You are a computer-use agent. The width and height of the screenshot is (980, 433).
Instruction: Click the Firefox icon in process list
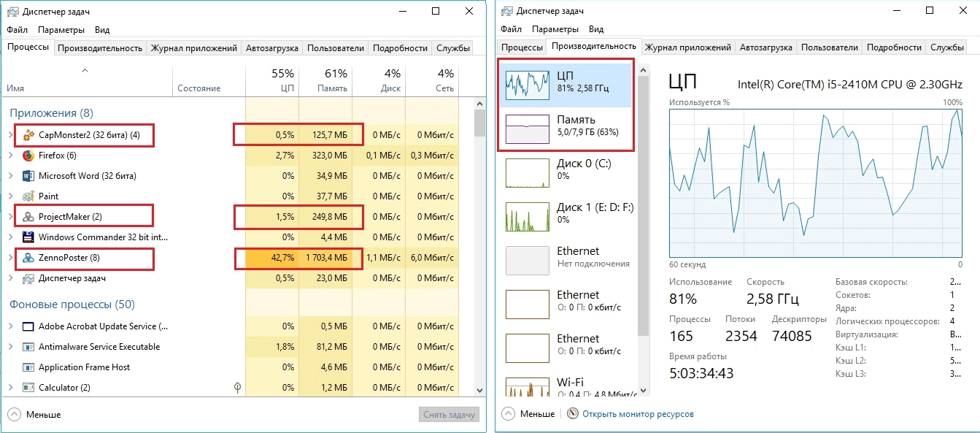pyautogui.click(x=28, y=156)
